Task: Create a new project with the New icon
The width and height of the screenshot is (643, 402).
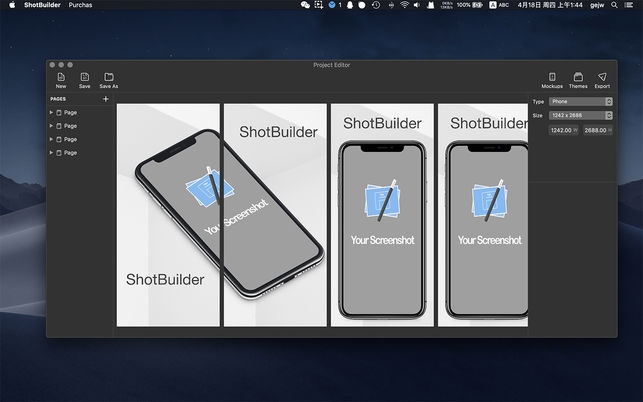Action: 61,80
